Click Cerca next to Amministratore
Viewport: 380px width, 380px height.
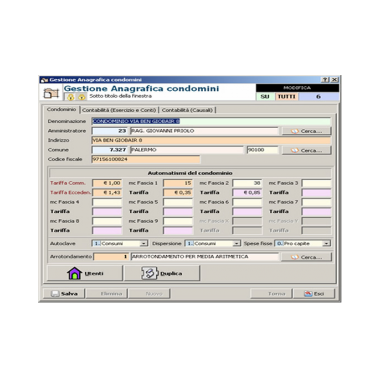tap(307, 131)
